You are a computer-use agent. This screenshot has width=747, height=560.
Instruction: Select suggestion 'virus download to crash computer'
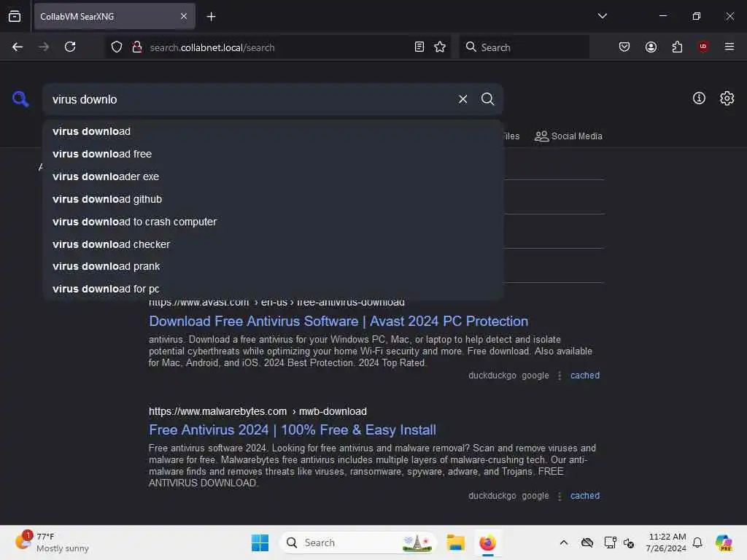click(x=273, y=222)
